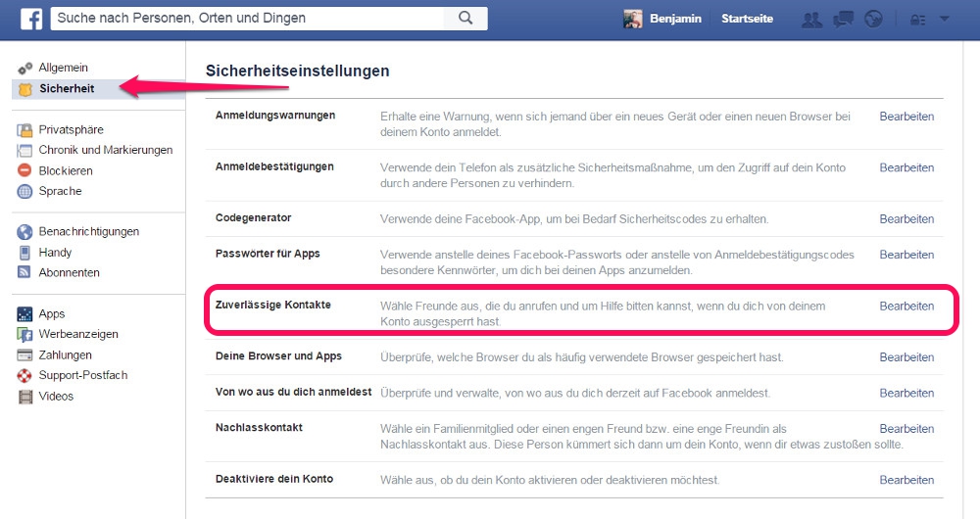980x519 pixels.
Task: Edit Zuverlässige Kontakte via Bearbeiten
Action: pos(906,307)
